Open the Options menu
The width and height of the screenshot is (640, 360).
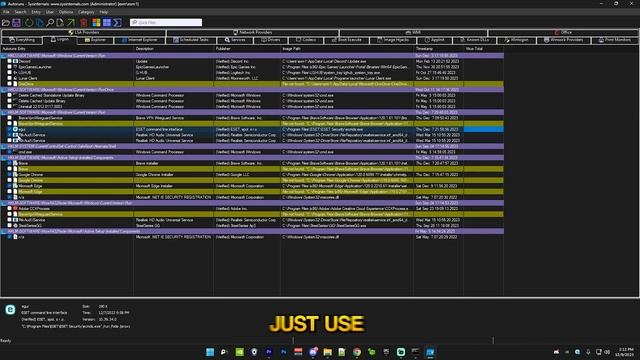coord(66,12)
